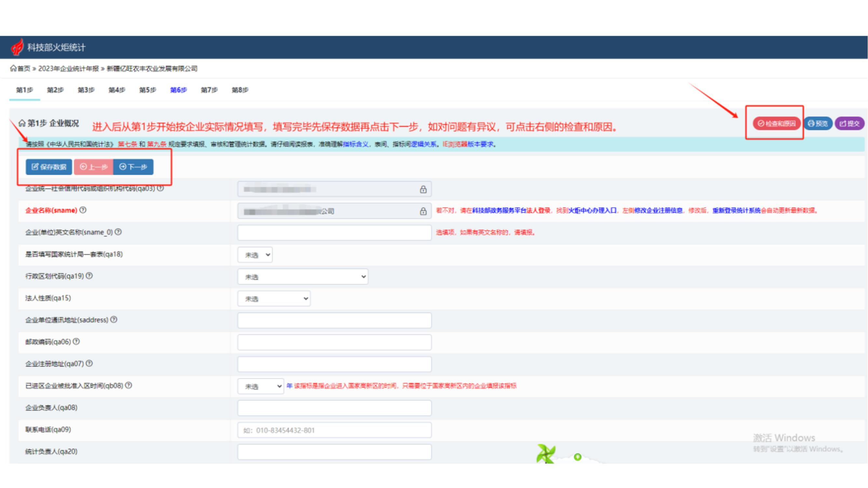Click lock icon in 企业名称 field
Image resolution: width=868 pixels, height=488 pixels.
click(x=423, y=211)
